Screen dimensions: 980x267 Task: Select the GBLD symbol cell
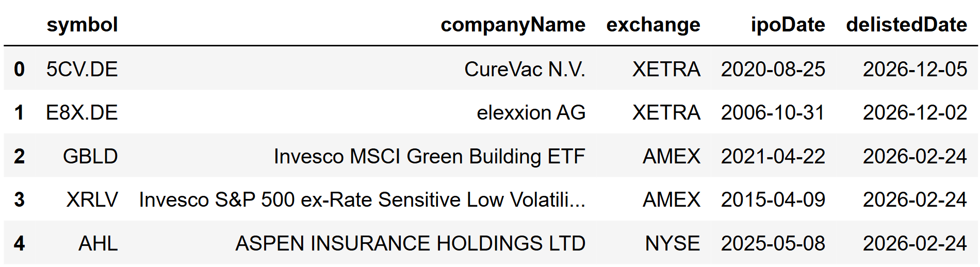(x=90, y=156)
